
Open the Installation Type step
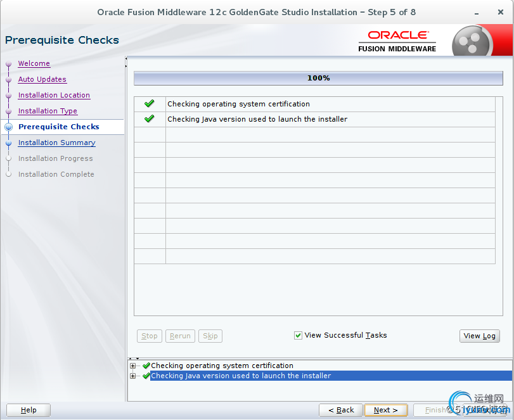(x=48, y=111)
